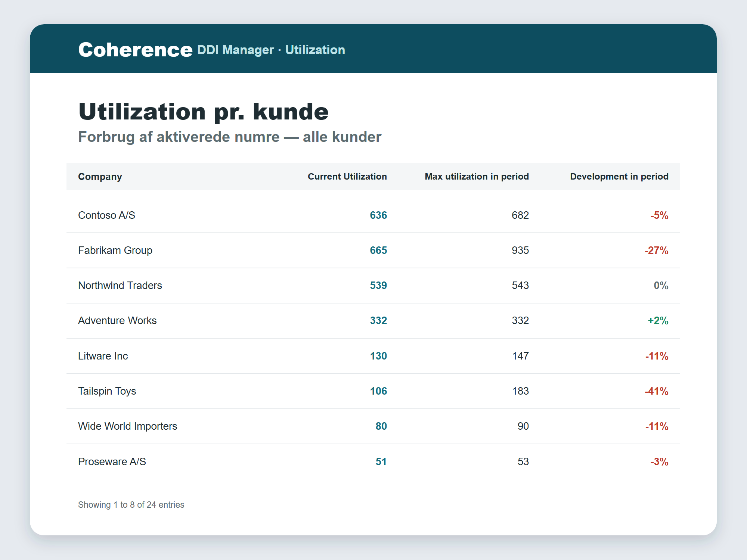Click current utilization value 106
The image size is (747, 560).
pos(378,391)
